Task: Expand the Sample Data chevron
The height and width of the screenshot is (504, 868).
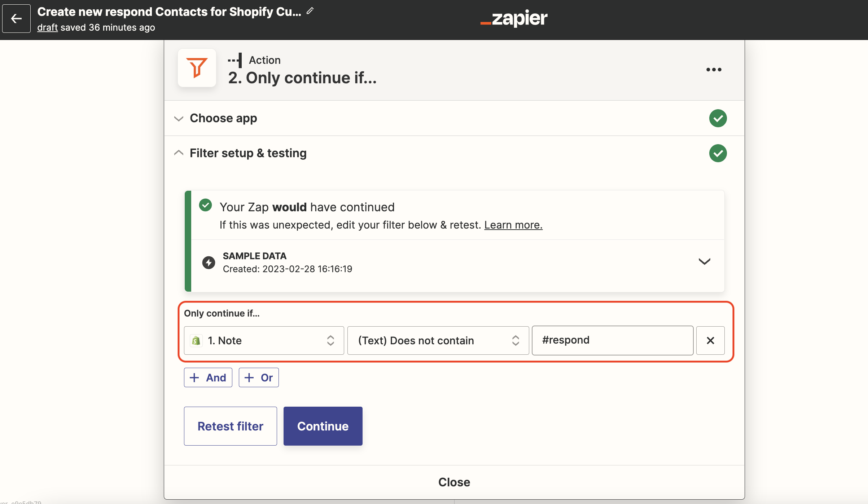Action: [x=704, y=262]
